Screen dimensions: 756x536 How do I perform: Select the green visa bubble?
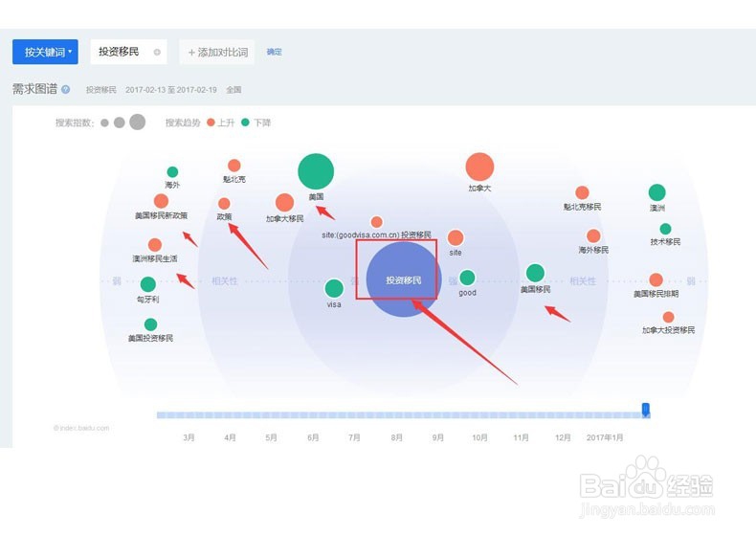[334, 288]
